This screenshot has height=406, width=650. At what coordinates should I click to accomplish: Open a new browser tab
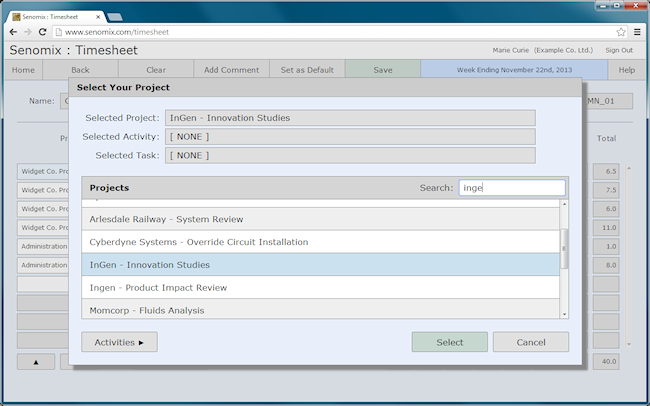114,17
